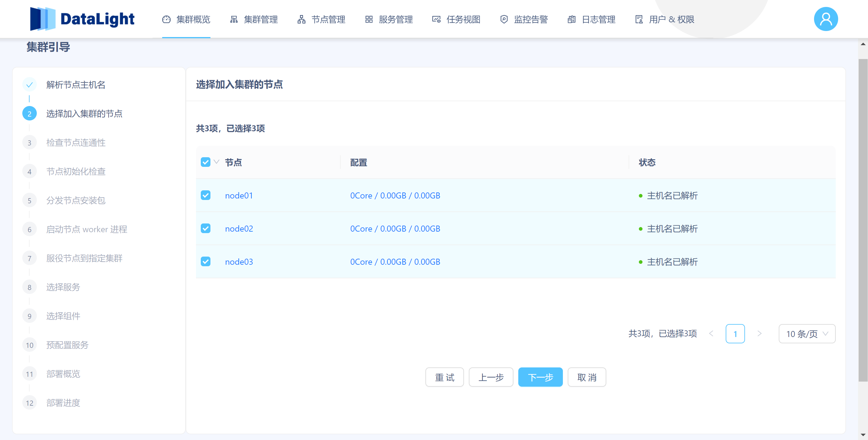Click the 服务管理 grid icon
The height and width of the screenshot is (440, 868).
(369, 20)
